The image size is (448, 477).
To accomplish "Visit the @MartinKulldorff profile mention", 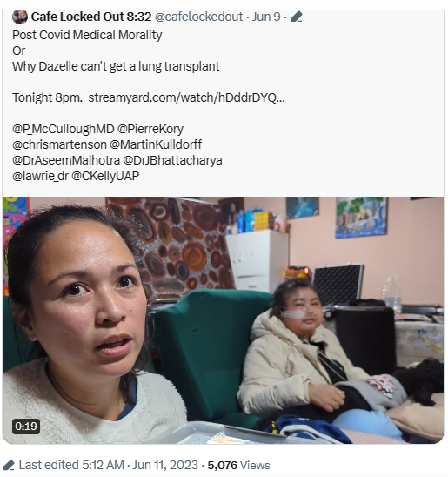I will click(156, 144).
